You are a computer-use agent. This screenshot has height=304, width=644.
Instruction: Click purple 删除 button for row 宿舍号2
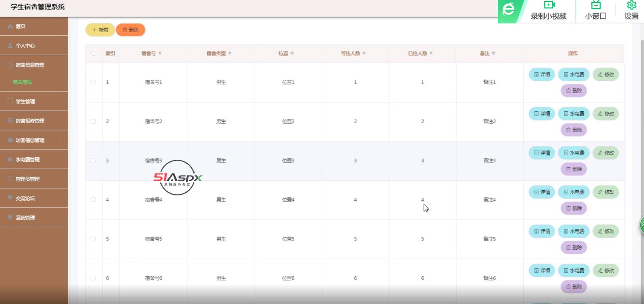[574, 130]
